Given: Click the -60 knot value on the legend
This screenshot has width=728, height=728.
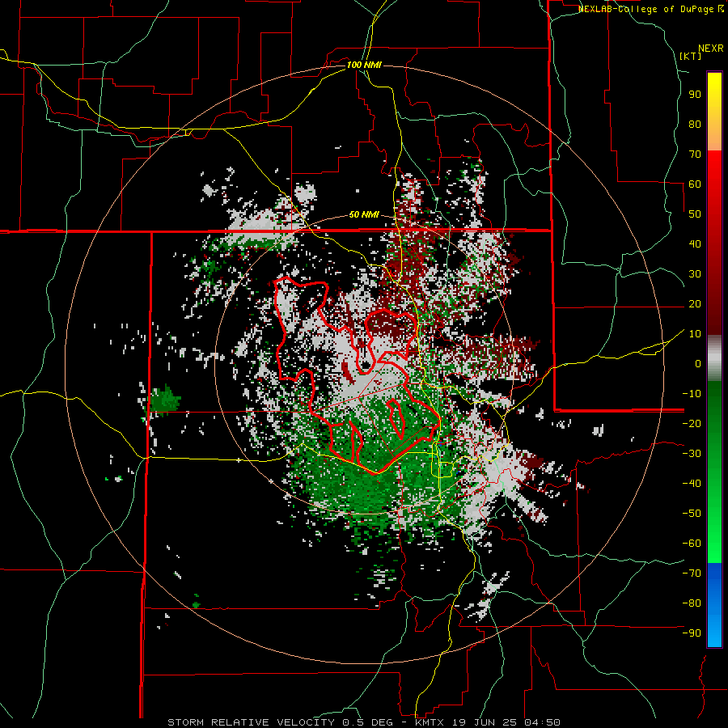Looking at the screenshot, I should coord(692,544).
